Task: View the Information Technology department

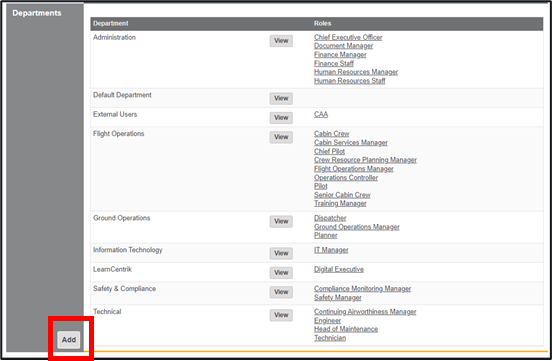Action: tap(281, 253)
